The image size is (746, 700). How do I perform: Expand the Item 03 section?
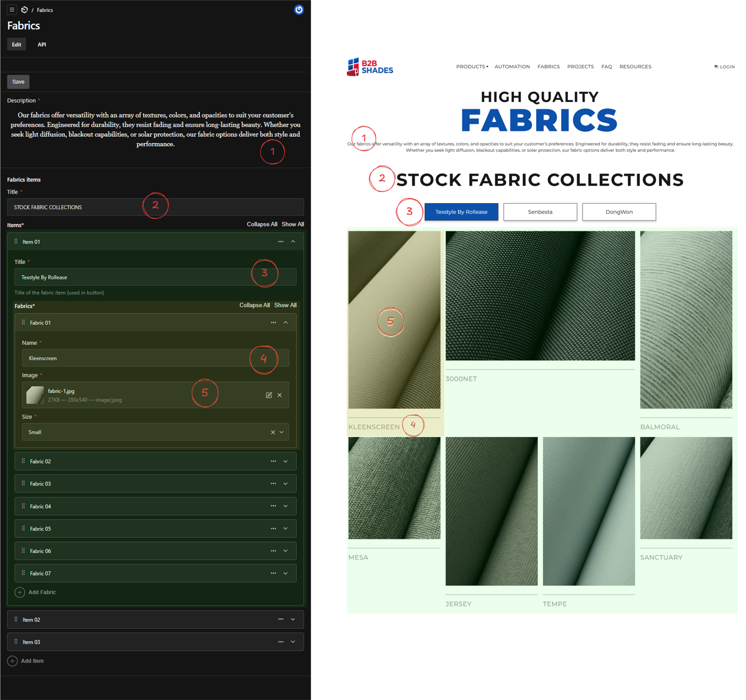coord(293,642)
